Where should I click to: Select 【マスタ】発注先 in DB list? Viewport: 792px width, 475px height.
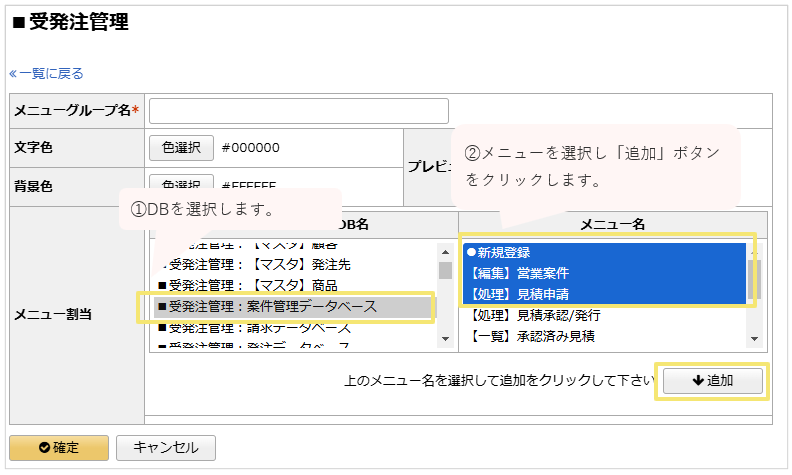[260, 265]
